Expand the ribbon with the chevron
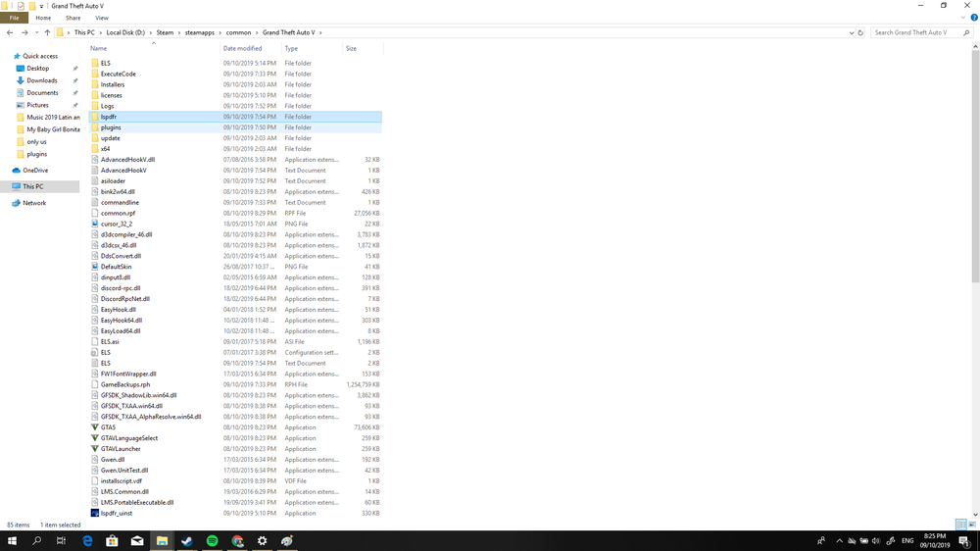The height and width of the screenshot is (551, 980). click(x=963, y=18)
